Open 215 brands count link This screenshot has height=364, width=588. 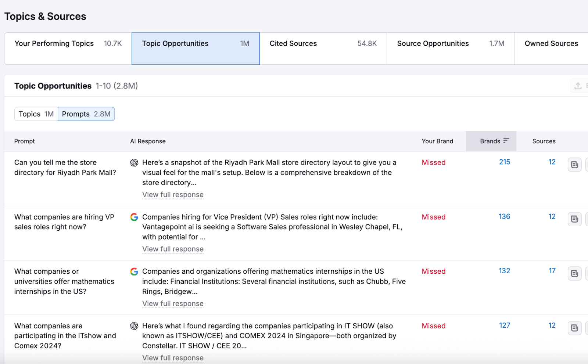[x=504, y=162]
